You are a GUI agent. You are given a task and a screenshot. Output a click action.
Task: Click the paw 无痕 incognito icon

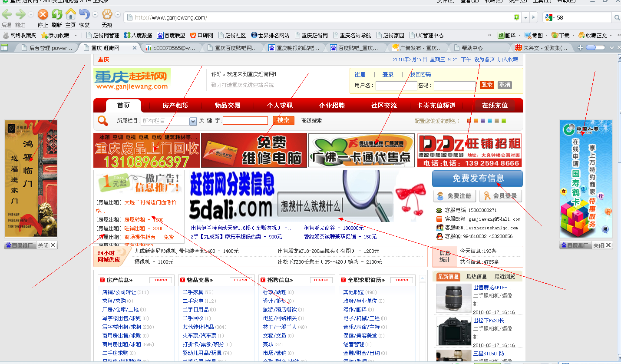[x=107, y=14]
